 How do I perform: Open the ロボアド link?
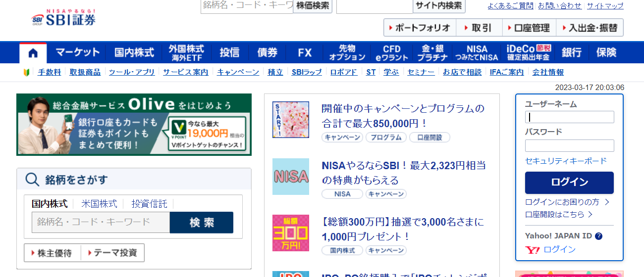click(344, 72)
